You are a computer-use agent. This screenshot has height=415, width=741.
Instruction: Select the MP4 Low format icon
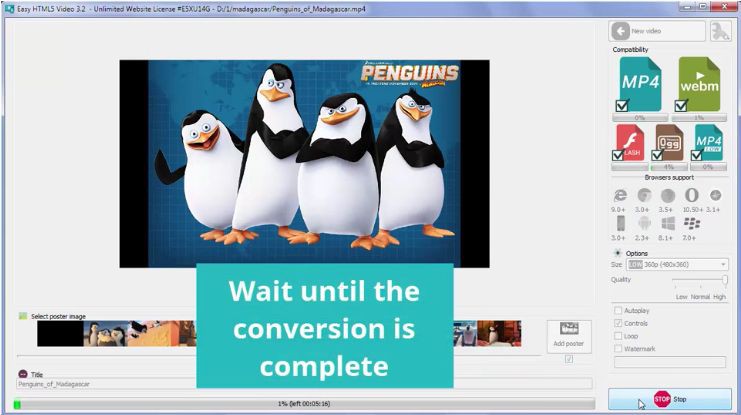[x=708, y=142]
